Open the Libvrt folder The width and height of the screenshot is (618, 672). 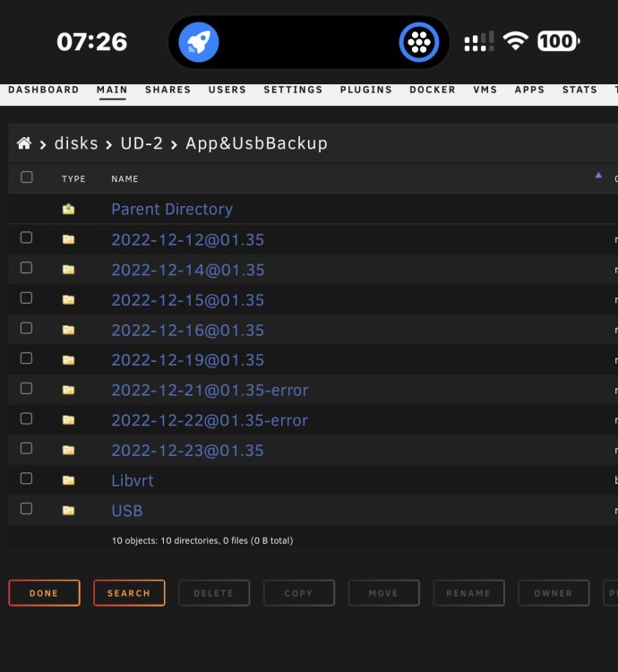pos(133,480)
